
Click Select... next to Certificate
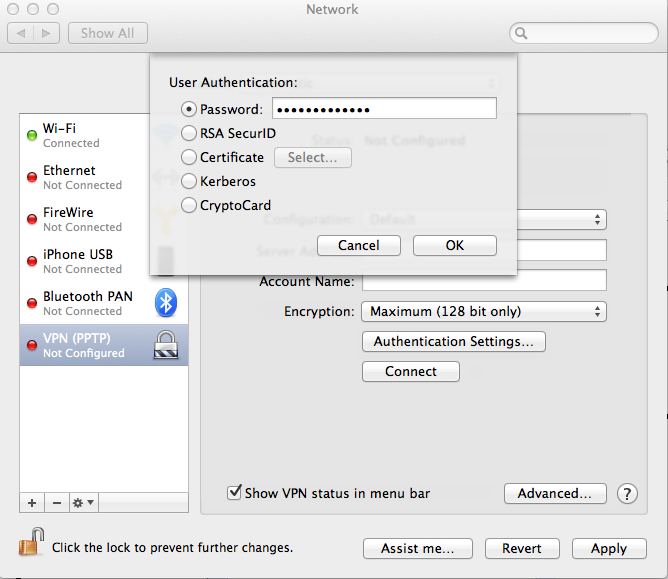pyautogui.click(x=313, y=158)
